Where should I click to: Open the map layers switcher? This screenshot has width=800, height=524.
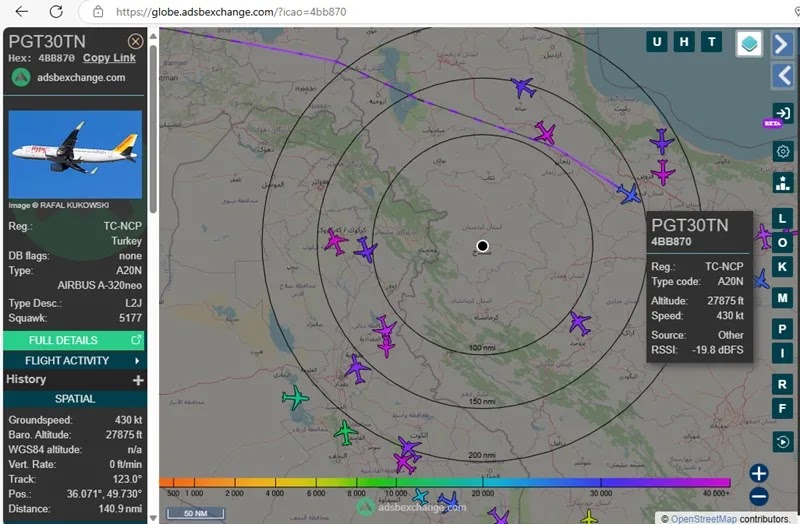coord(749,43)
